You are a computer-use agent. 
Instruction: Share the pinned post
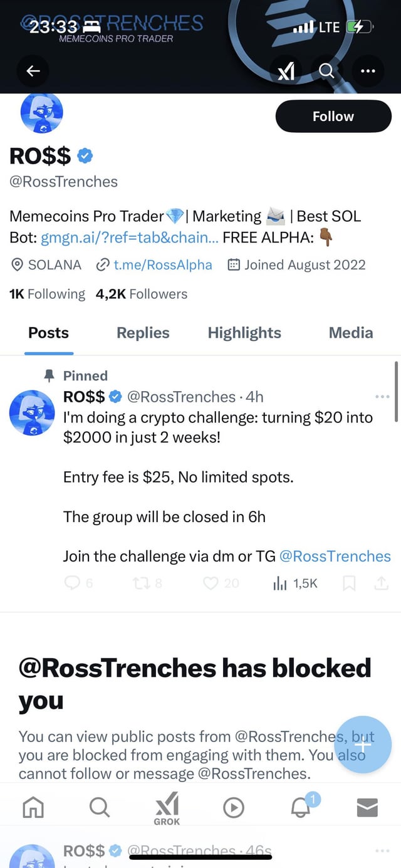(382, 583)
